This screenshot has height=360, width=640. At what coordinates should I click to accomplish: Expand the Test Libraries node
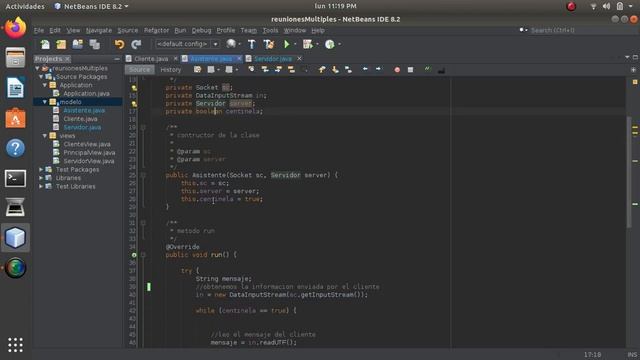click(x=41, y=186)
